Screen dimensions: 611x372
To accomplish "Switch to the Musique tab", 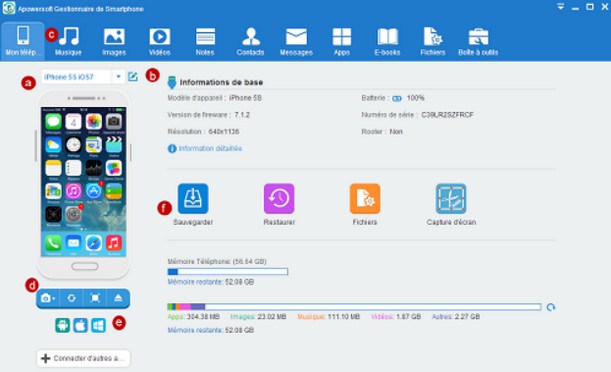I will coord(69,41).
